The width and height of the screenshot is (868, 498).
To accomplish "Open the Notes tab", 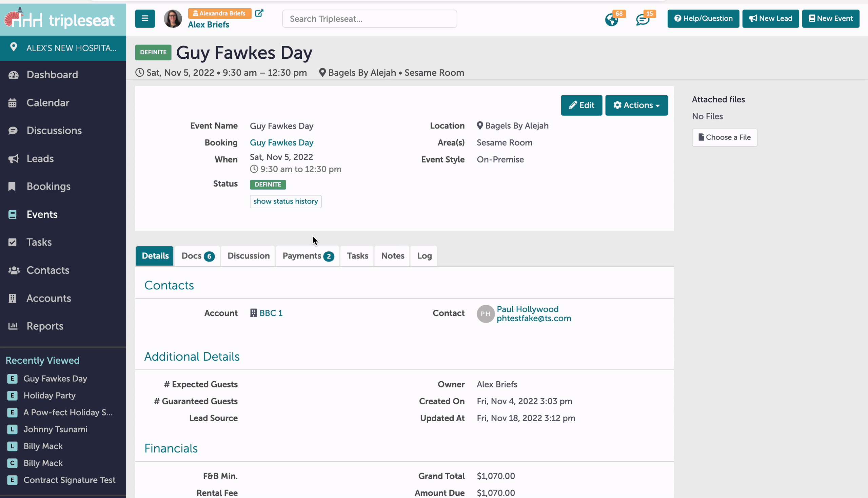I will (392, 255).
